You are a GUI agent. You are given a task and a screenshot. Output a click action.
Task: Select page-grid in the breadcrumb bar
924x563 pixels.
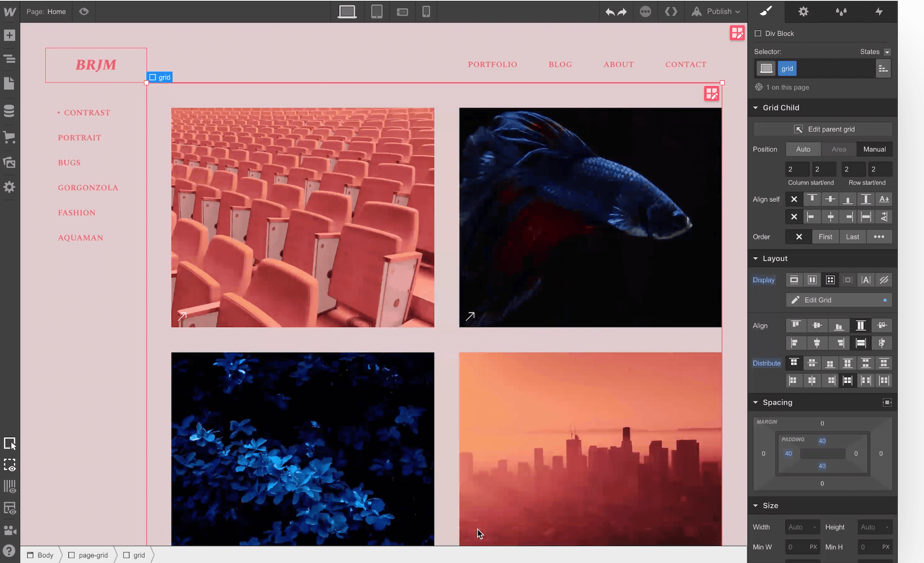click(92, 555)
